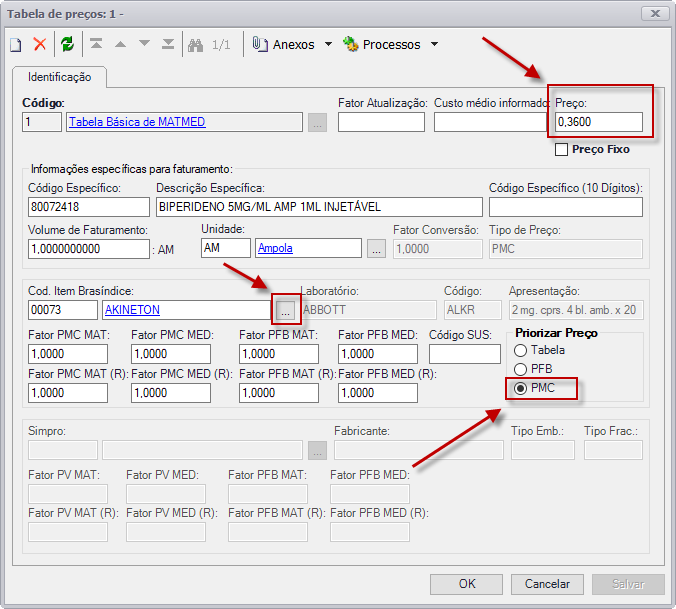Open search with the binoculars icon

click(x=195, y=45)
